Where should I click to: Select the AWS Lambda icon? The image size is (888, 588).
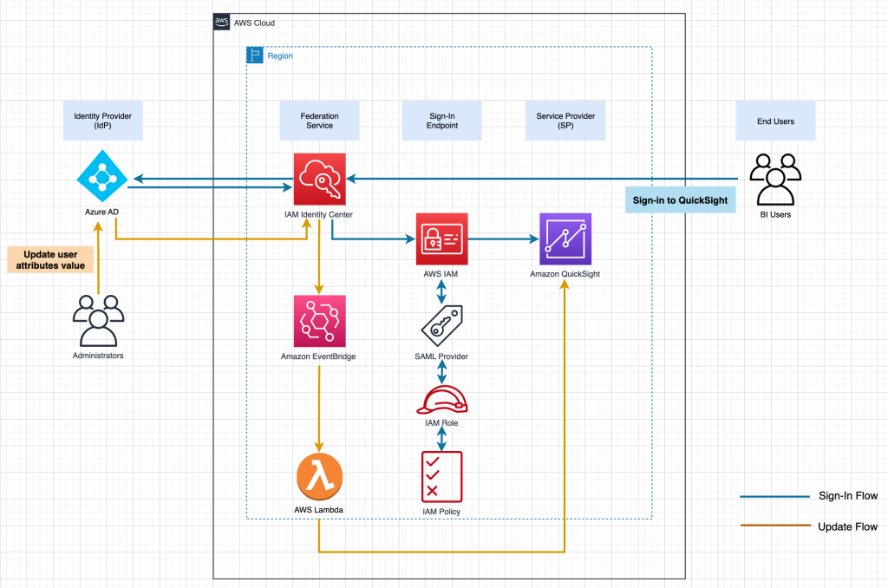point(319,474)
